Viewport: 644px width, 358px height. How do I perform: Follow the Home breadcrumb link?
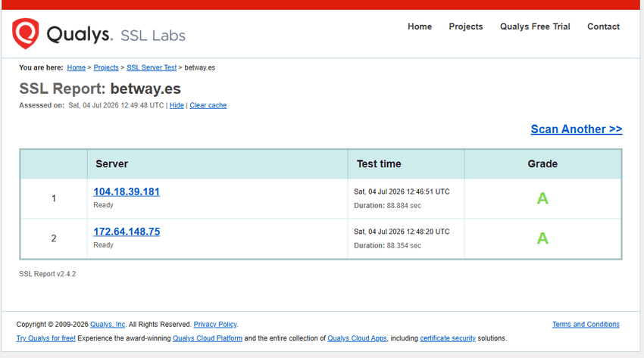click(x=76, y=67)
